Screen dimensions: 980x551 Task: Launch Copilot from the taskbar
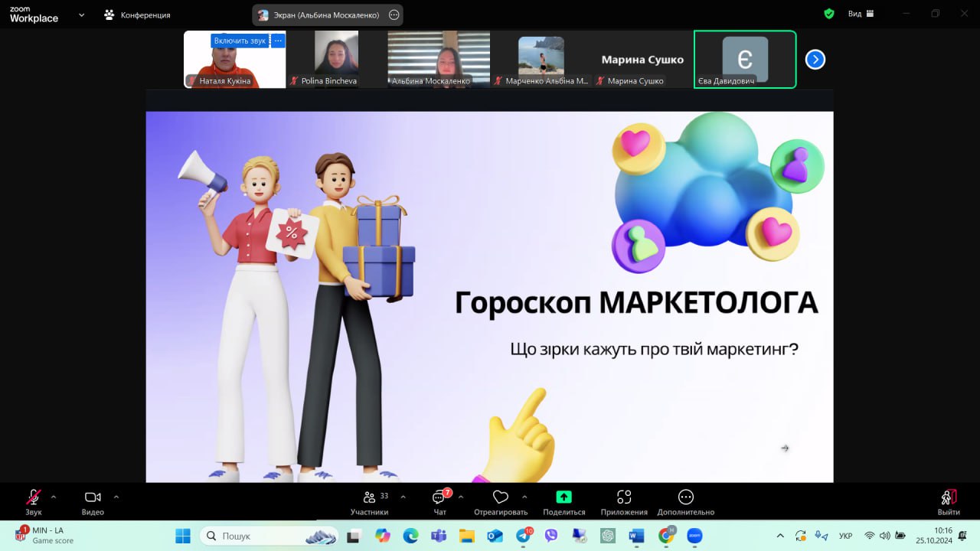pos(383,536)
